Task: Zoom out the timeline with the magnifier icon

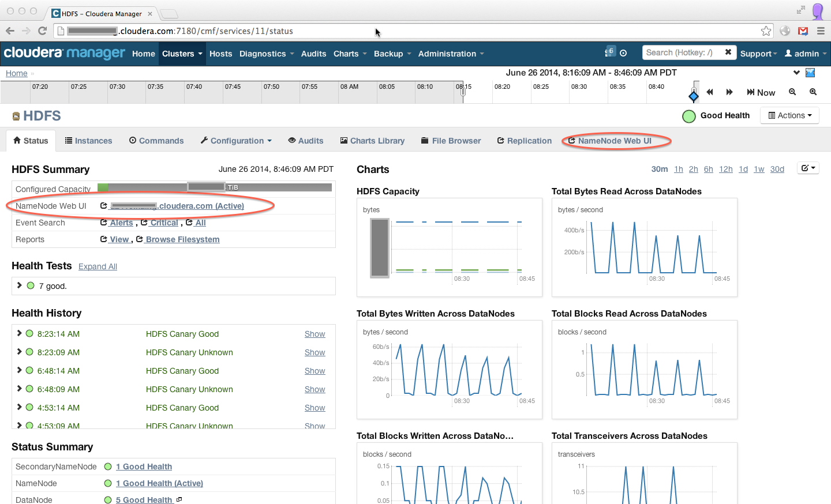Action: click(x=792, y=92)
